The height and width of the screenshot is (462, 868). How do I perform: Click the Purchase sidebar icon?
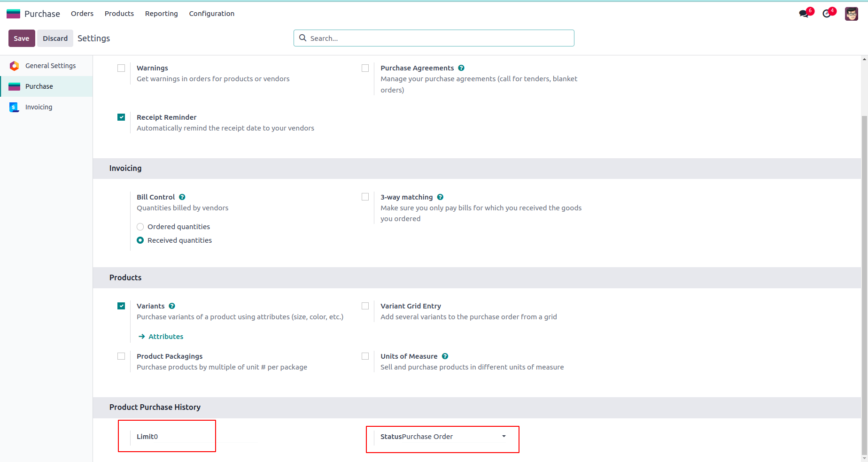[x=15, y=86]
